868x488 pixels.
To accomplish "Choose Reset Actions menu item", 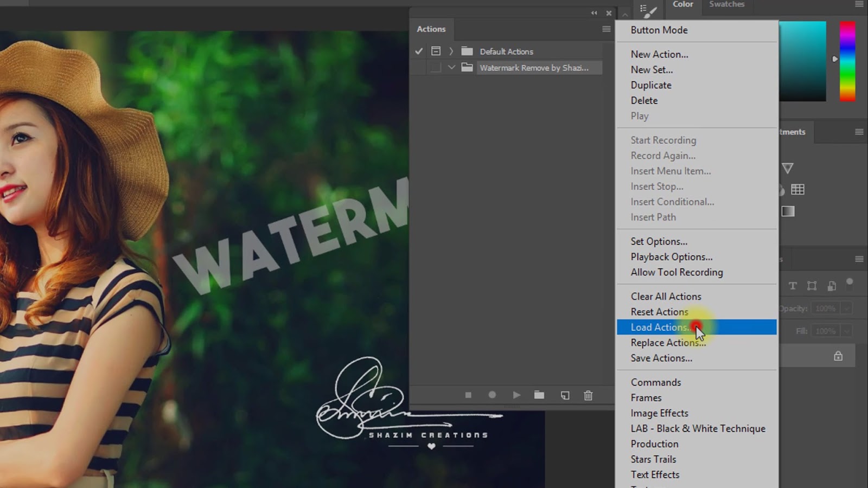I will coord(697,312).
